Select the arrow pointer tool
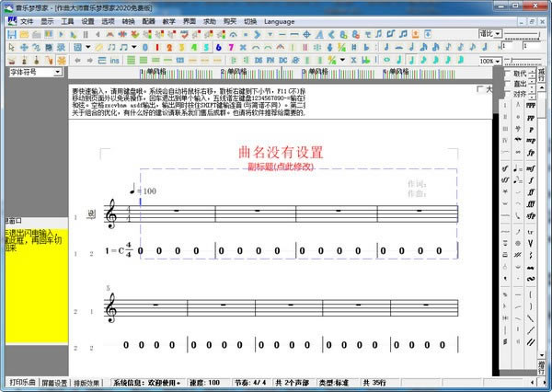The height and width of the screenshot is (392, 552). click(12, 47)
